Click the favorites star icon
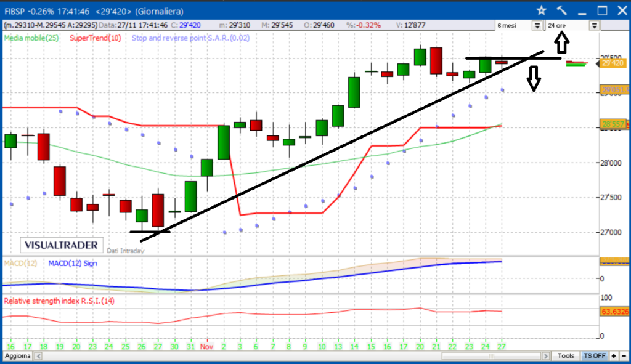Screen dimensions: 631x364 542,10
